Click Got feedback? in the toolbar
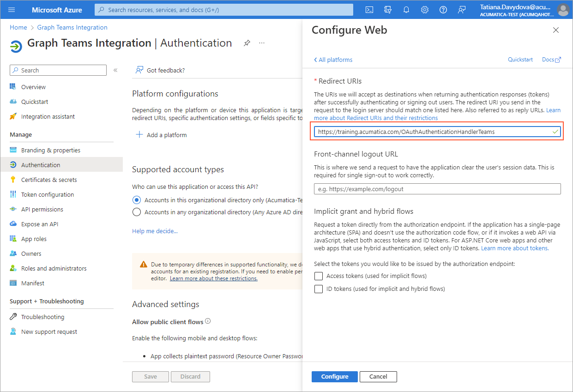The height and width of the screenshot is (392, 573). [x=160, y=70]
